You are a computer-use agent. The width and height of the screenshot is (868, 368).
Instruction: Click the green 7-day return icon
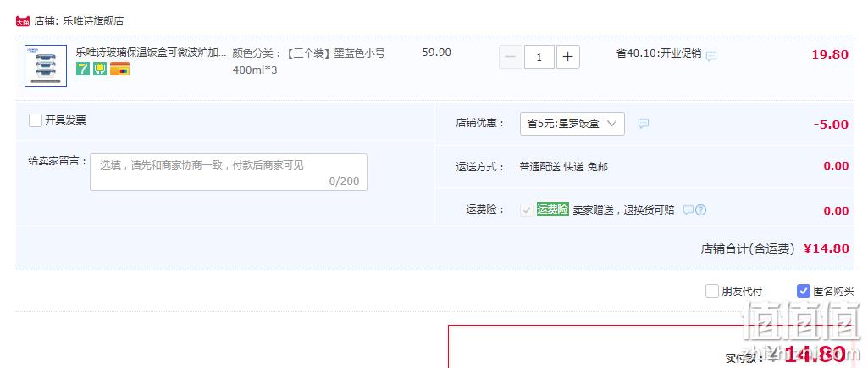[x=82, y=69]
